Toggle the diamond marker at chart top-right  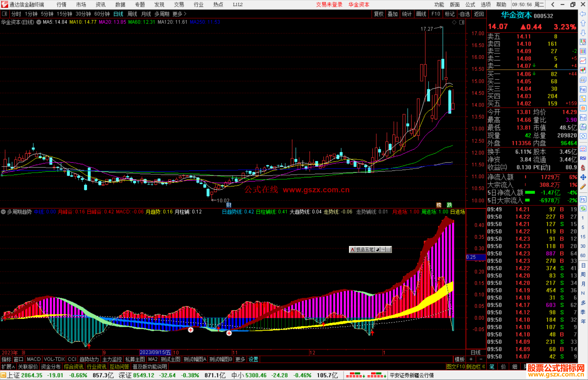(x=454, y=22)
